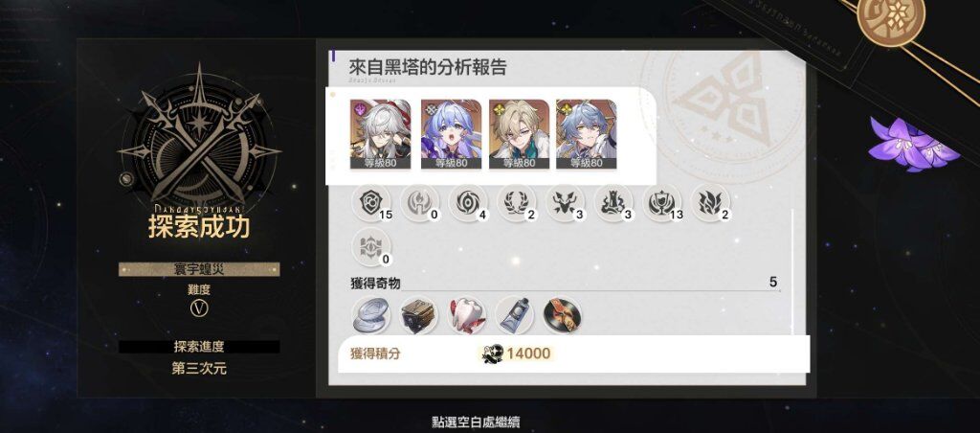The width and height of the screenshot is (980, 433).
Task: Click the Destruction path icon before Elation
Action: (613, 202)
